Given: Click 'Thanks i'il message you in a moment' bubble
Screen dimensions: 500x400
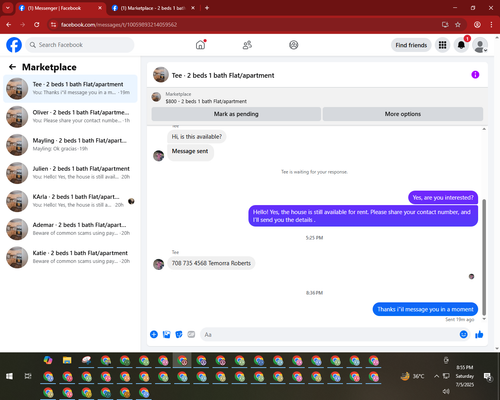Looking at the screenshot, I should pos(425,309).
